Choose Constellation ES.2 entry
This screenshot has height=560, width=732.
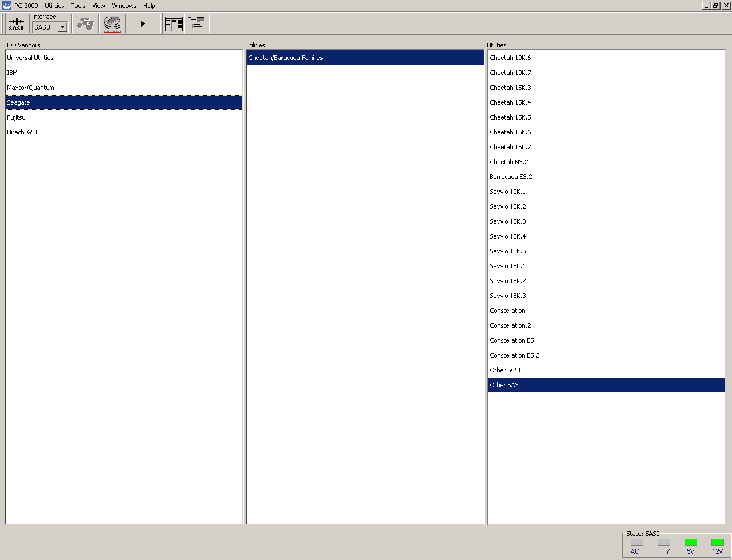[x=607, y=355]
